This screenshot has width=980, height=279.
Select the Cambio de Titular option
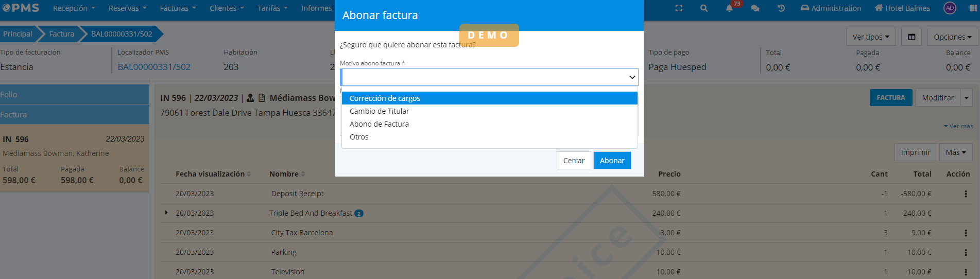[380, 111]
